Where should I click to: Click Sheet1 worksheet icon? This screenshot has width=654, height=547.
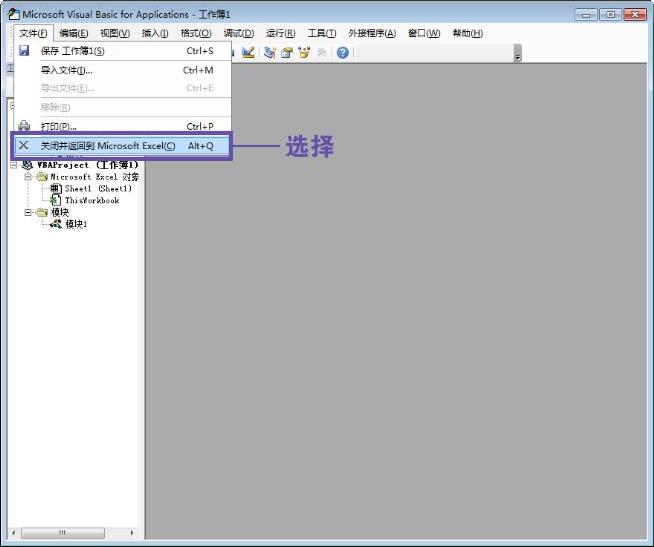56,189
